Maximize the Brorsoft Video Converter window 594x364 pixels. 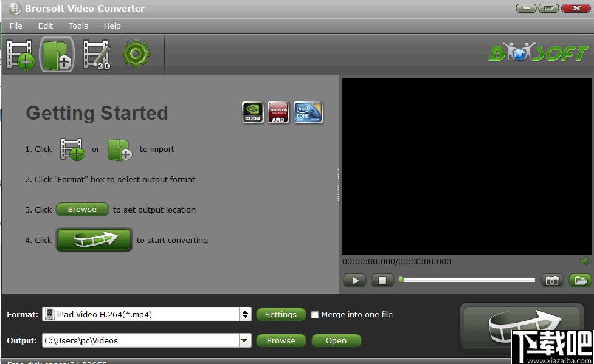coord(548,8)
